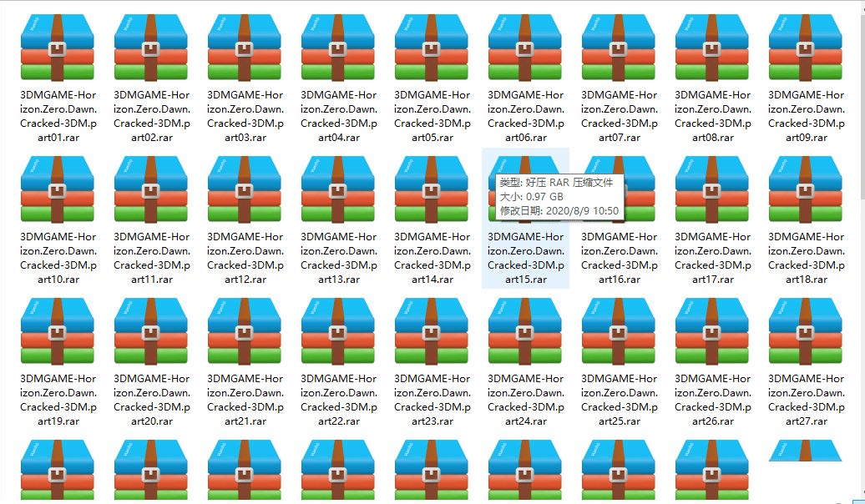865x504 pixels.
Task: Select the part19.rar archive icon
Action: coord(58,331)
